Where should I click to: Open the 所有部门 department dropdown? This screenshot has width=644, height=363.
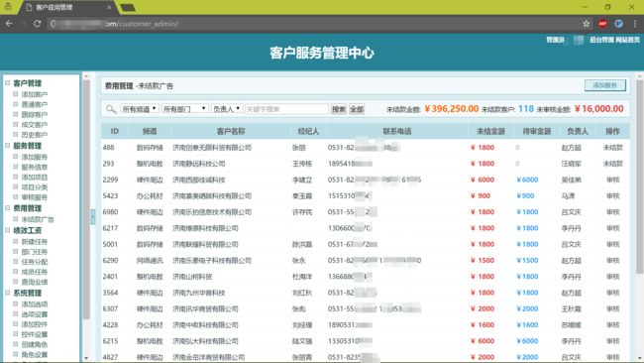tap(185, 109)
